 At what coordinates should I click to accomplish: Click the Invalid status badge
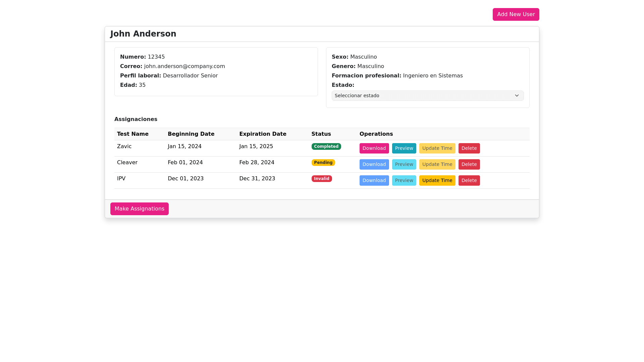(321, 179)
